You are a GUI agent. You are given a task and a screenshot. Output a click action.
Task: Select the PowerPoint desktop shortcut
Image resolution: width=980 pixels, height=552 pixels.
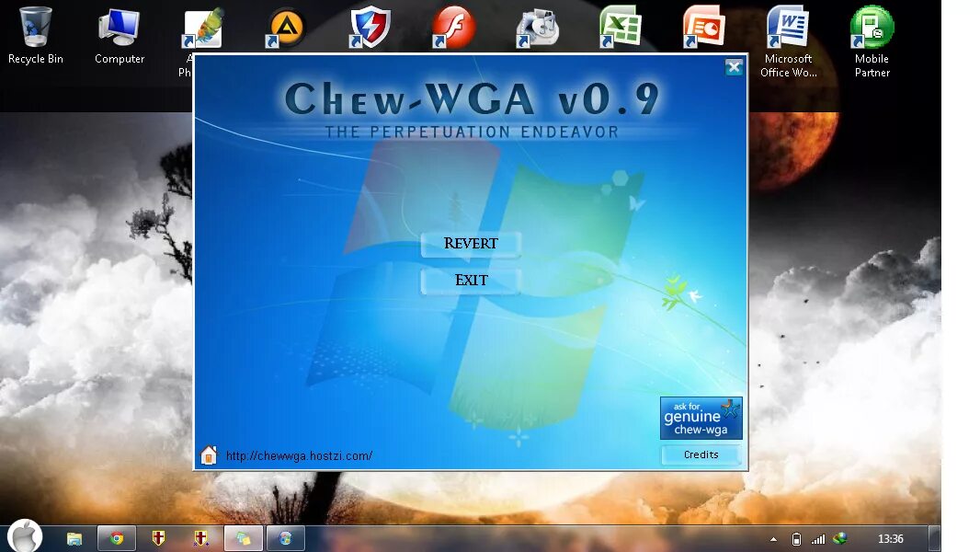(704, 28)
